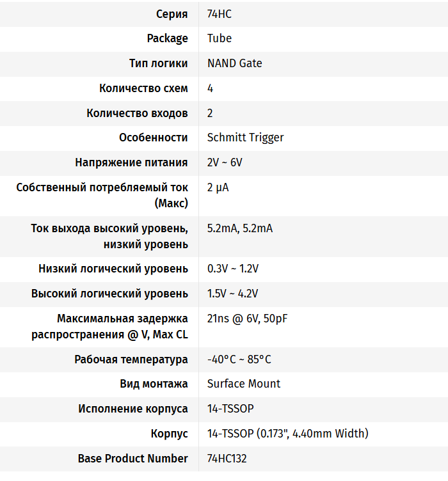The width and height of the screenshot is (448, 481).
Task: Click the -40°C ~ 85°C temperature value
Action: 239,359
